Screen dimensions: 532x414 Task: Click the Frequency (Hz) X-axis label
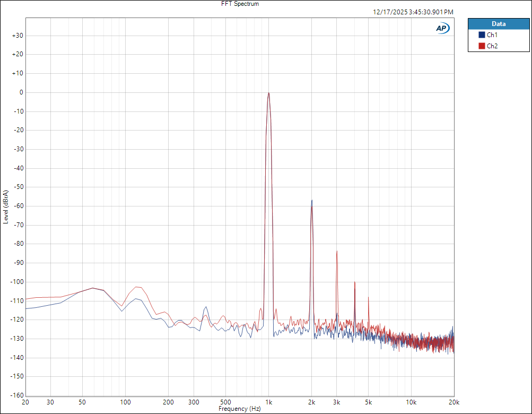pos(240,409)
